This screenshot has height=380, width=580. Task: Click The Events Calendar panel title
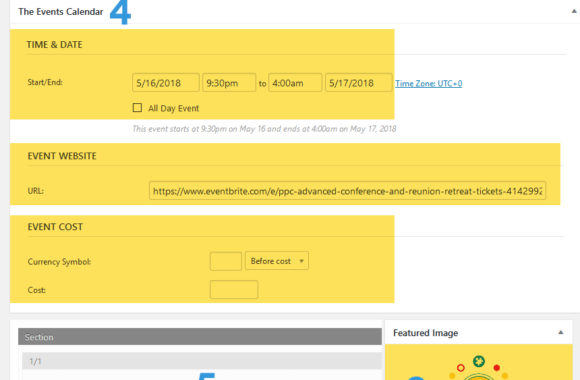click(61, 12)
